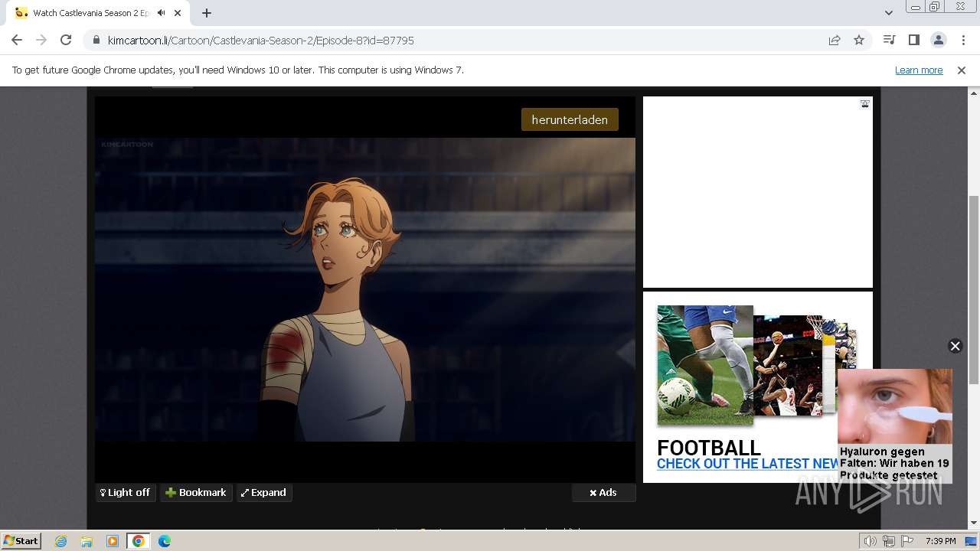Follow the Learn more link
The height and width of the screenshot is (551, 980).
919,70
